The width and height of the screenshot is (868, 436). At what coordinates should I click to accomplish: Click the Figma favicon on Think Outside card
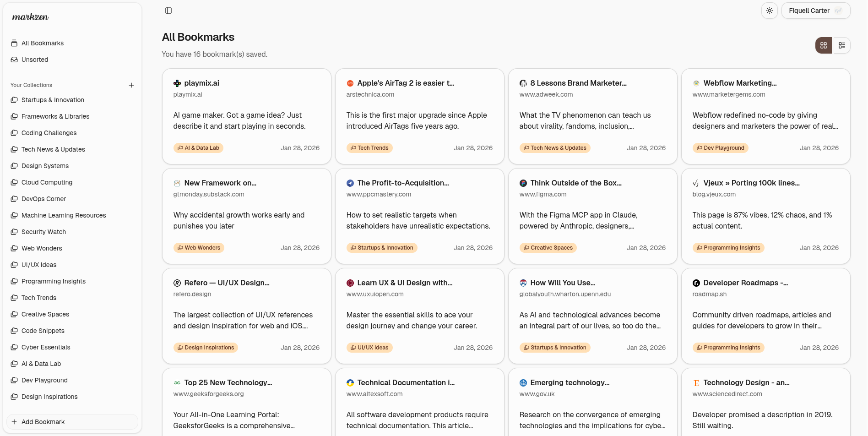pyautogui.click(x=523, y=183)
